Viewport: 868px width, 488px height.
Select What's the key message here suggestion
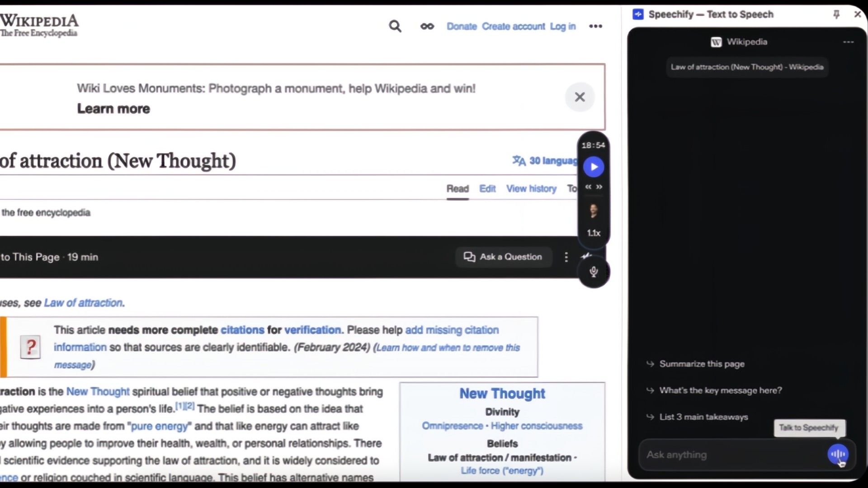click(x=720, y=390)
